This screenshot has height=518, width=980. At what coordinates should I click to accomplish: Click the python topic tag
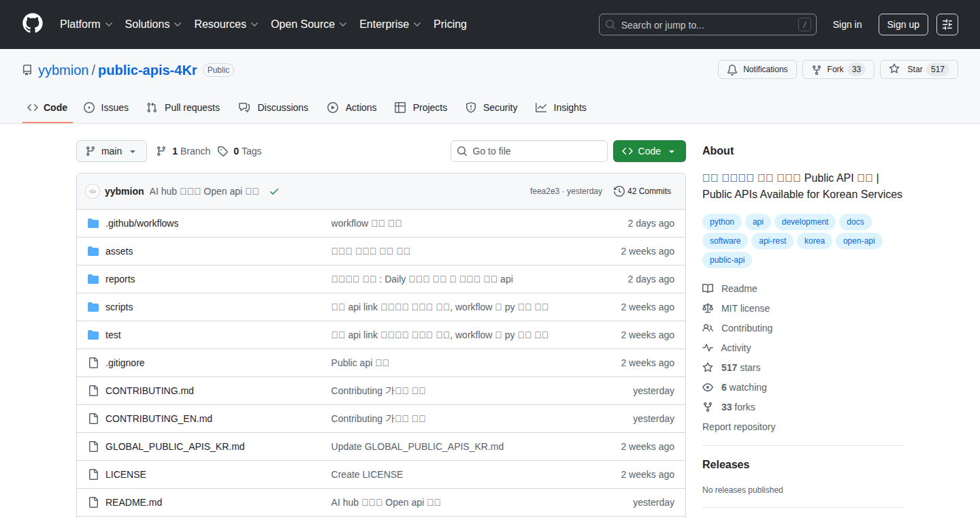[722, 222]
